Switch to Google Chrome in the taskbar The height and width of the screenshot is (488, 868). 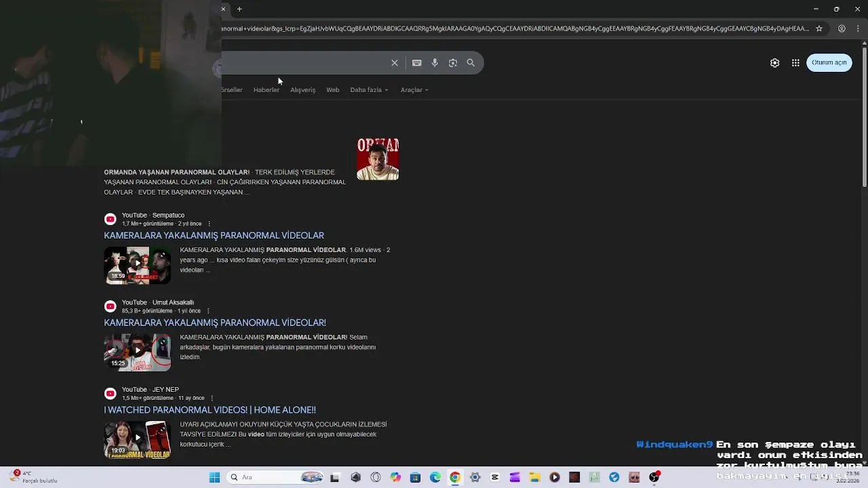[x=455, y=477]
